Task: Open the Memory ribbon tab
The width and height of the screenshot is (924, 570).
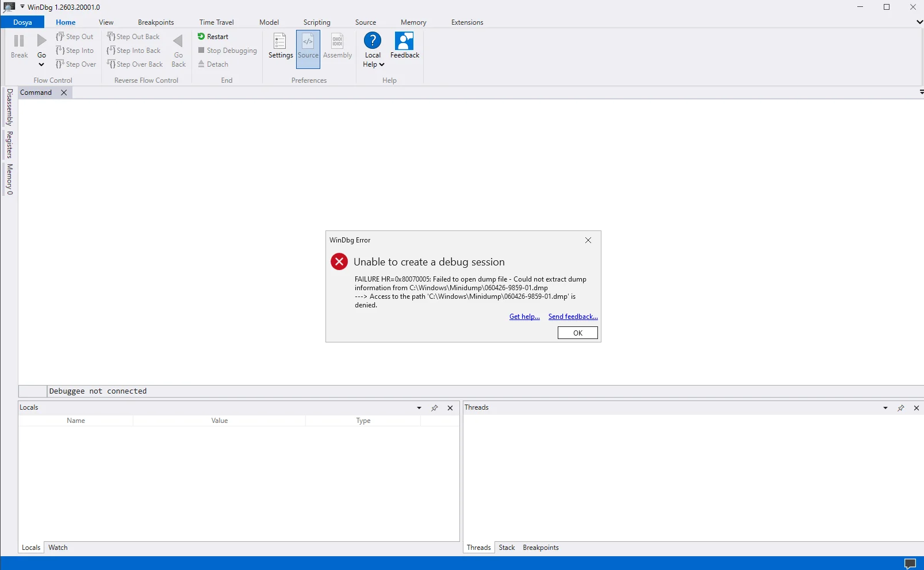Action: pos(413,22)
